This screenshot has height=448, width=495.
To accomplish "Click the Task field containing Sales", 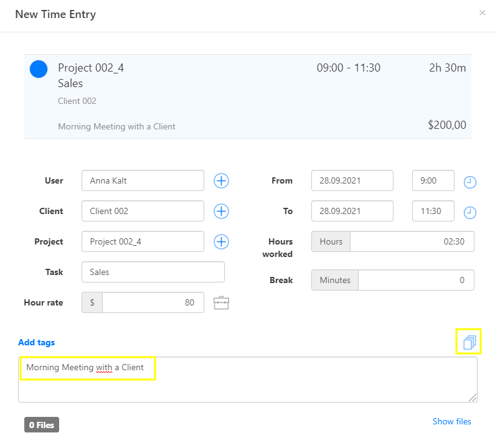I will [x=153, y=272].
